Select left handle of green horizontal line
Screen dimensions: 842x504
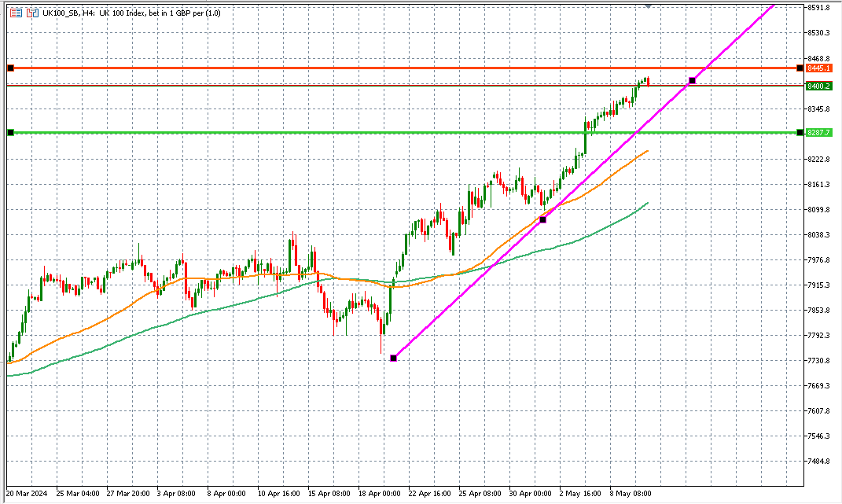point(10,132)
